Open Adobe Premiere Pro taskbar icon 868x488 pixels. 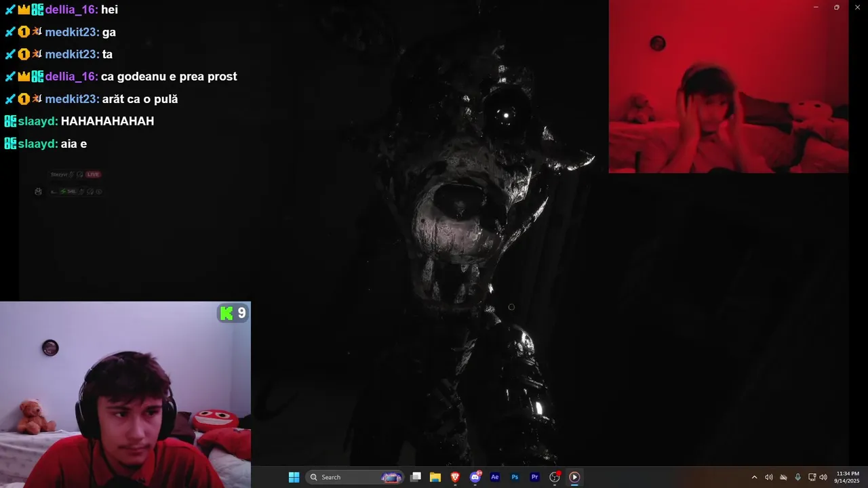pyautogui.click(x=534, y=477)
